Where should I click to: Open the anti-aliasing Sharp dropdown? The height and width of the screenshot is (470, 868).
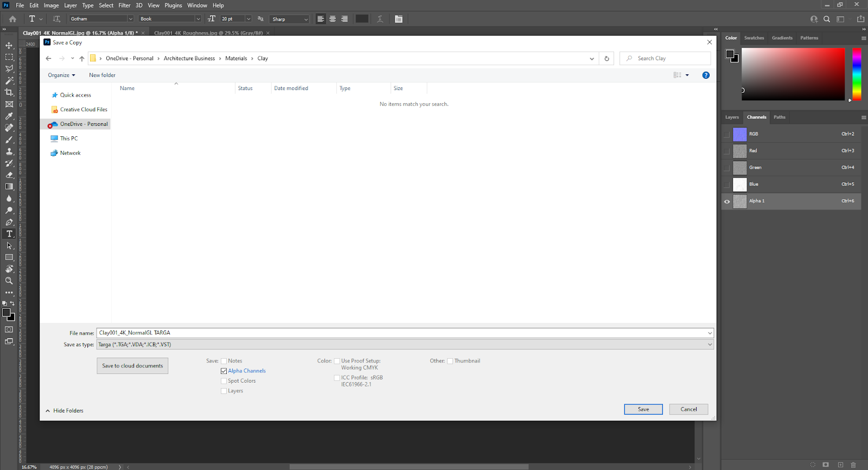pyautogui.click(x=306, y=19)
